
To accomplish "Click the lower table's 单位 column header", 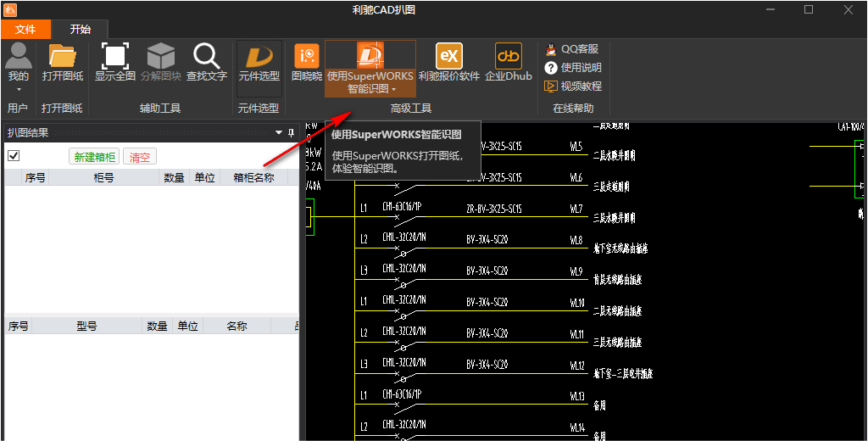I will (x=187, y=327).
